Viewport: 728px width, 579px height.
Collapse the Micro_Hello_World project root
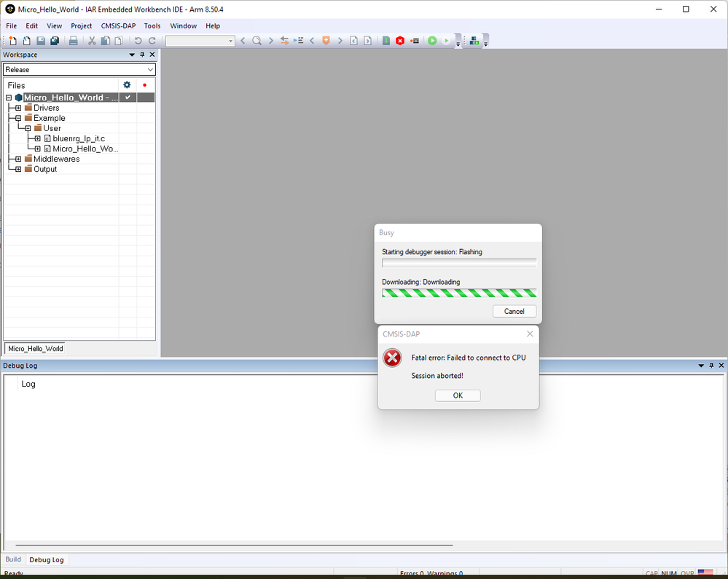(9, 98)
